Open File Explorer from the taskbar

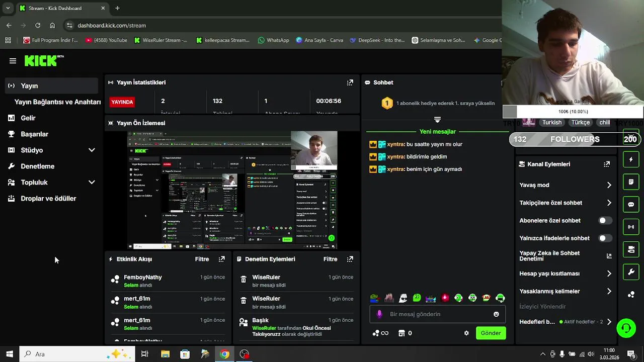click(165, 354)
